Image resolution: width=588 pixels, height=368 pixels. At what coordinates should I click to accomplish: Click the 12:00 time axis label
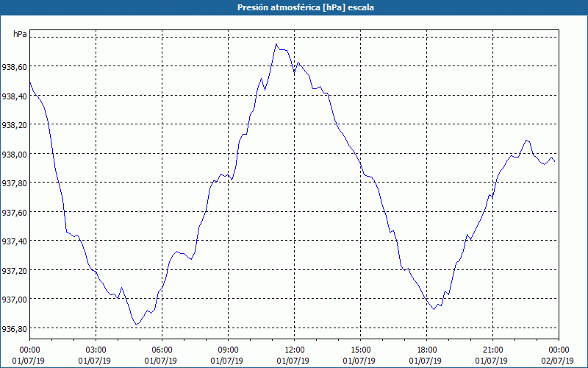coord(295,350)
